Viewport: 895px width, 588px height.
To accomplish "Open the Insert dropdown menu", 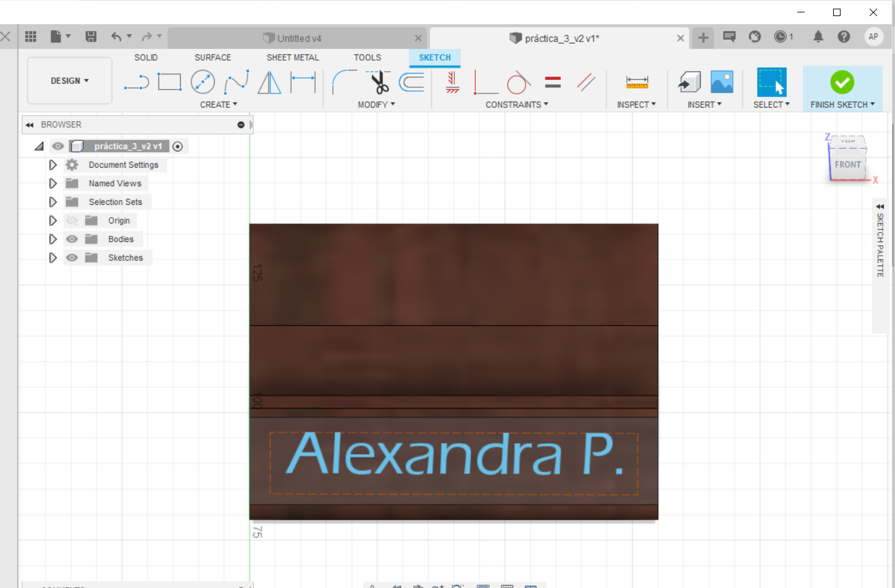I will pyautogui.click(x=704, y=105).
